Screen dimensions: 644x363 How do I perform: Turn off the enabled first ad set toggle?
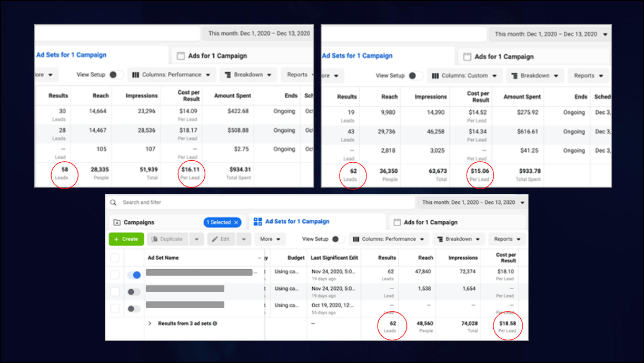(134, 275)
